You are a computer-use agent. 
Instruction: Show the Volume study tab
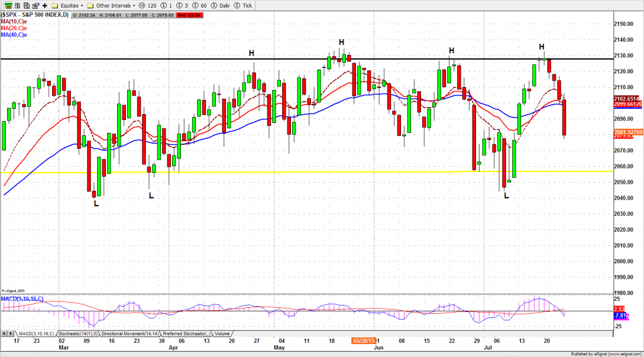pyautogui.click(x=222, y=334)
